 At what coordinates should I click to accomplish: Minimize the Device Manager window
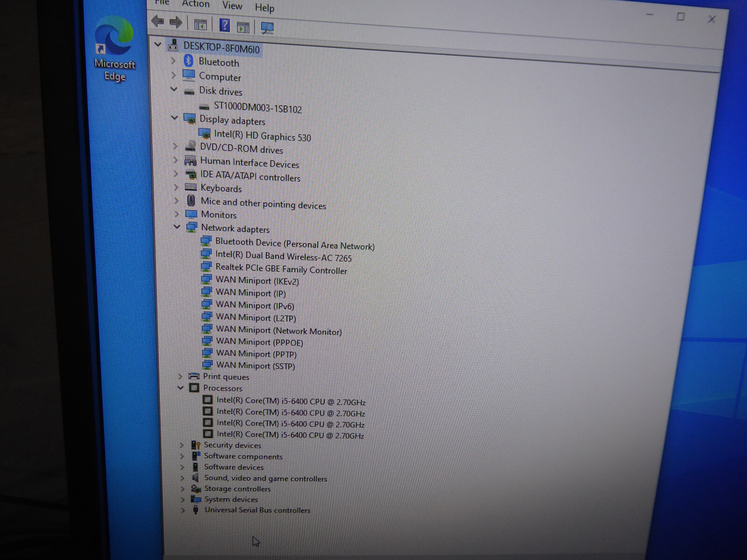coord(650,15)
